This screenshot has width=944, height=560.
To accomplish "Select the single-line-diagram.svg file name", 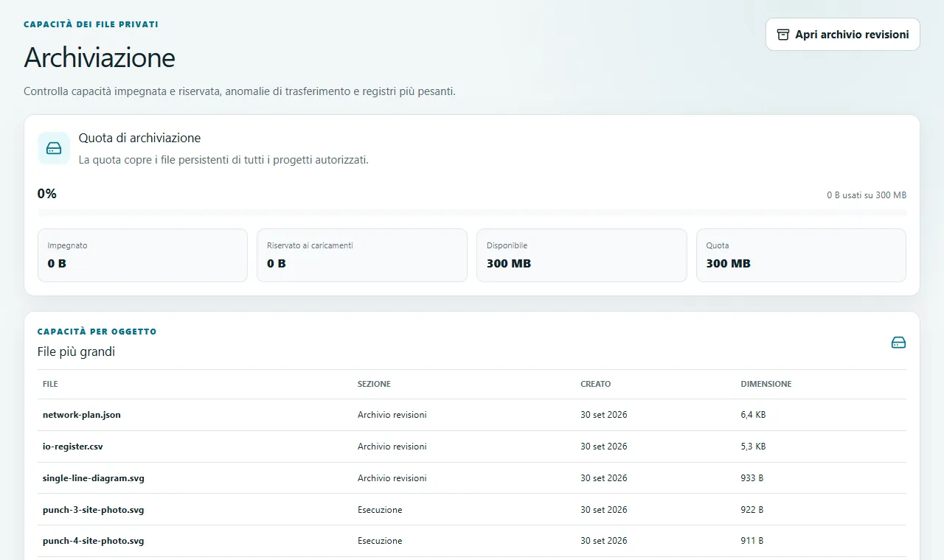I will 94,478.
